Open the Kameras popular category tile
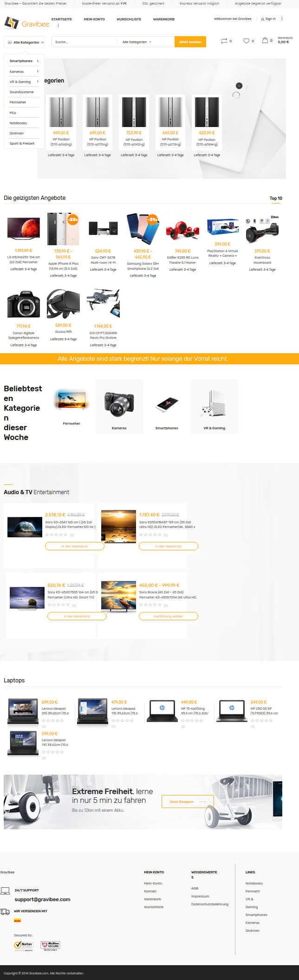Screen dimensions: 299x980 [119, 407]
